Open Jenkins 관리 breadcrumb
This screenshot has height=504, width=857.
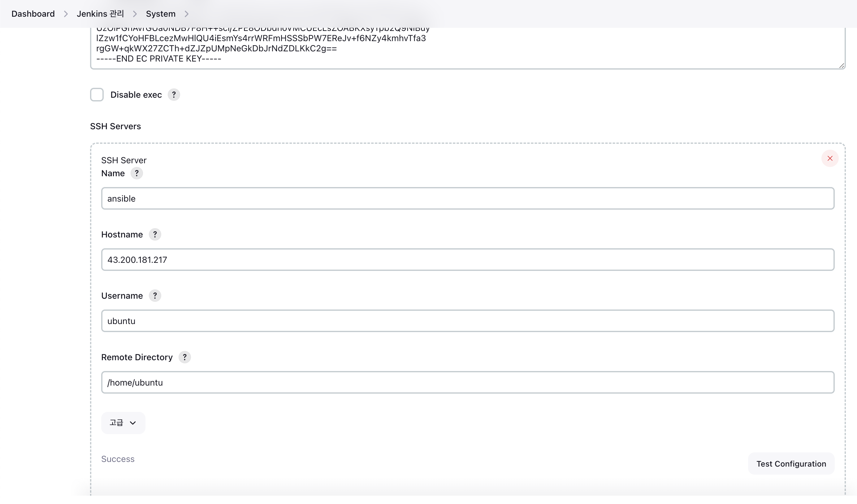tap(100, 14)
